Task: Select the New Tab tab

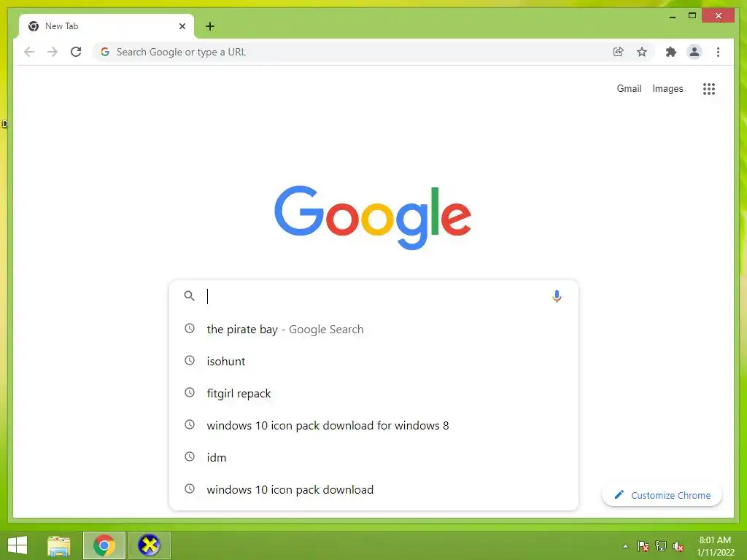Action: (x=107, y=26)
